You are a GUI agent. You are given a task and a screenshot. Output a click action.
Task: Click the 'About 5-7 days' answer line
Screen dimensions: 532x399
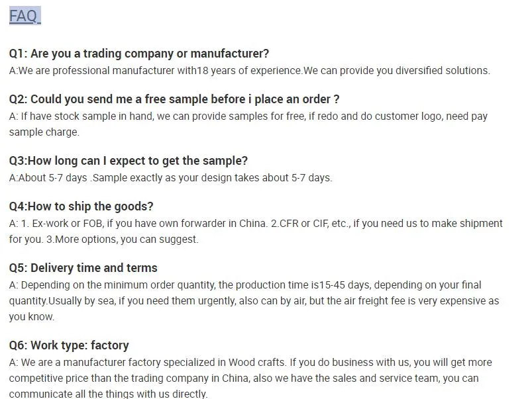point(170,178)
